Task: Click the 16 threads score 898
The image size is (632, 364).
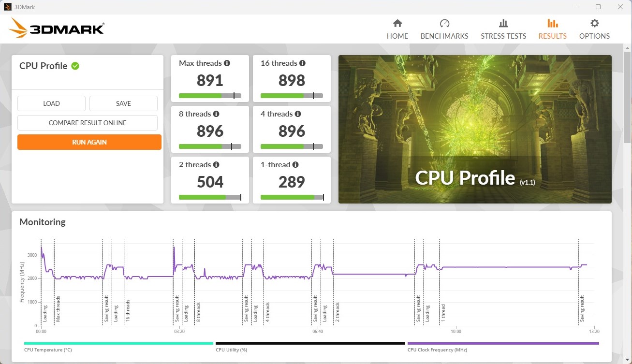Action: [x=292, y=80]
